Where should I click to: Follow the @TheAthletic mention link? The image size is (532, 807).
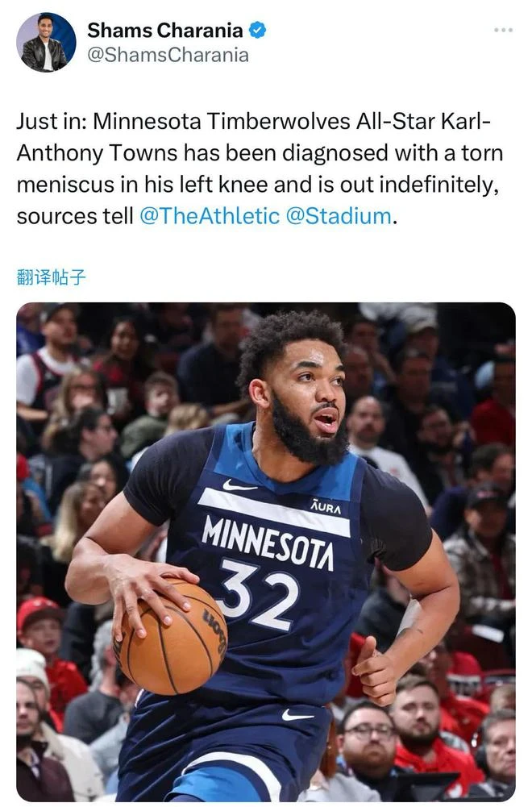[x=210, y=215]
